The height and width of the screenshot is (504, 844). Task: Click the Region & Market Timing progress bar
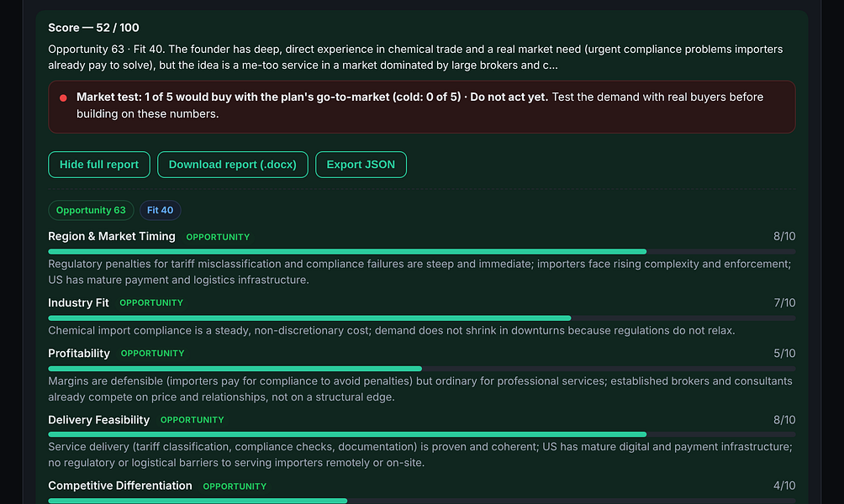point(421,252)
